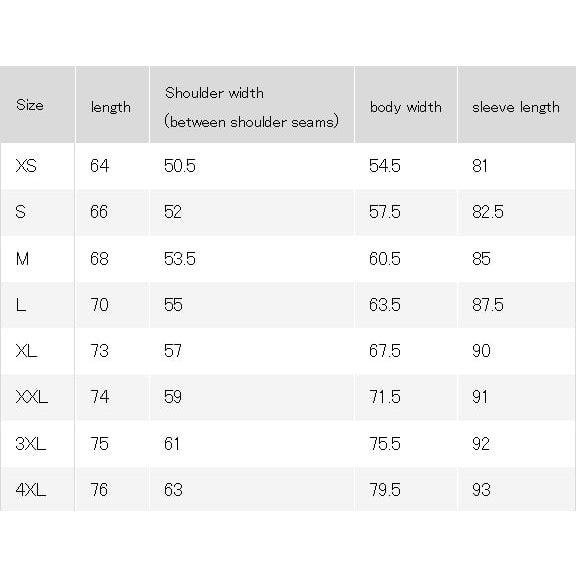Image resolution: width=577 pixels, height=577 pixels.
Task: Click the 4XL size row label
Action: [x=31, y=490]
